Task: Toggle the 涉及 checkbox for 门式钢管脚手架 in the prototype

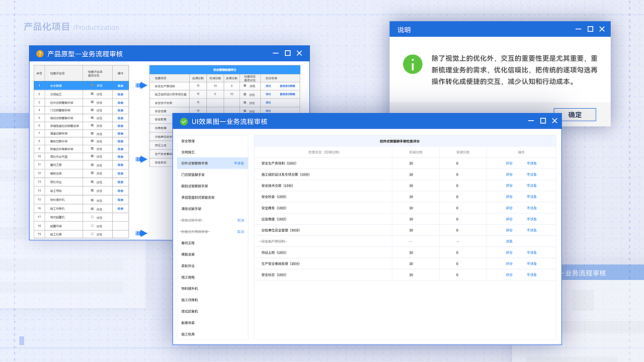Action: click(x=92, y=109)
